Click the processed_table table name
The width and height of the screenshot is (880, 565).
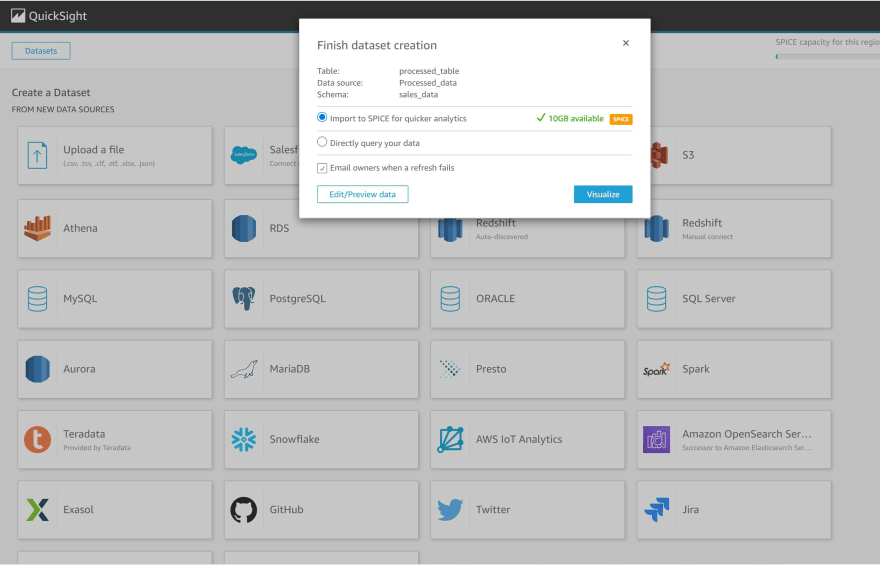(x=429, y=71)
